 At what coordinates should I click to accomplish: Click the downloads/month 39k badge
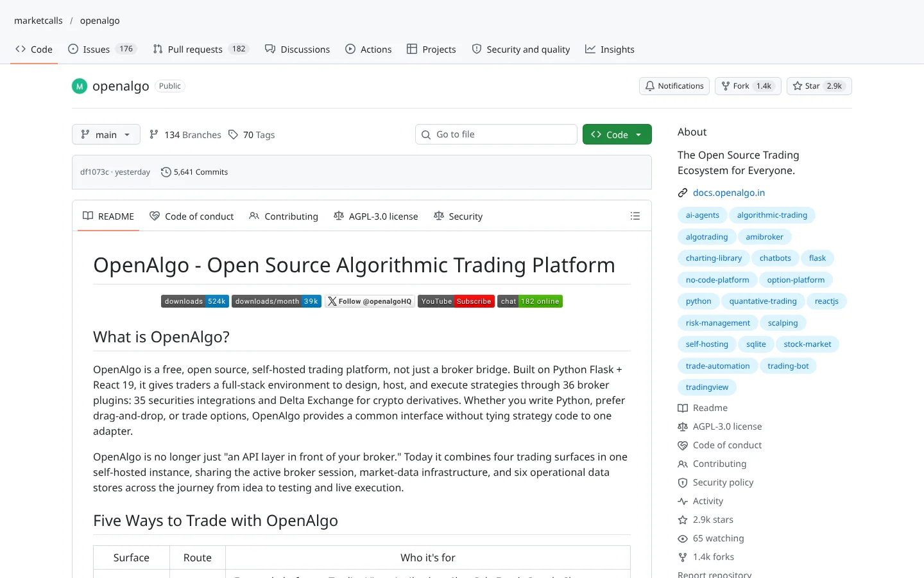tap(277, 301)
